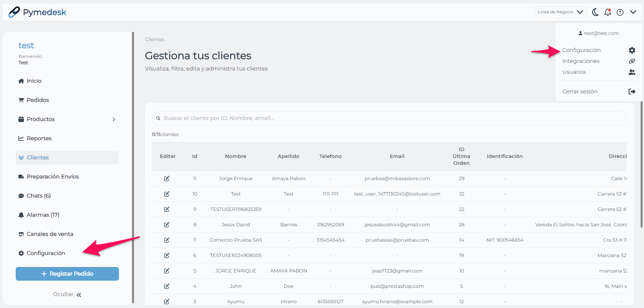Click Nombre column header
Viewport: 644px width, 308px height.
[x=235, y=156]
